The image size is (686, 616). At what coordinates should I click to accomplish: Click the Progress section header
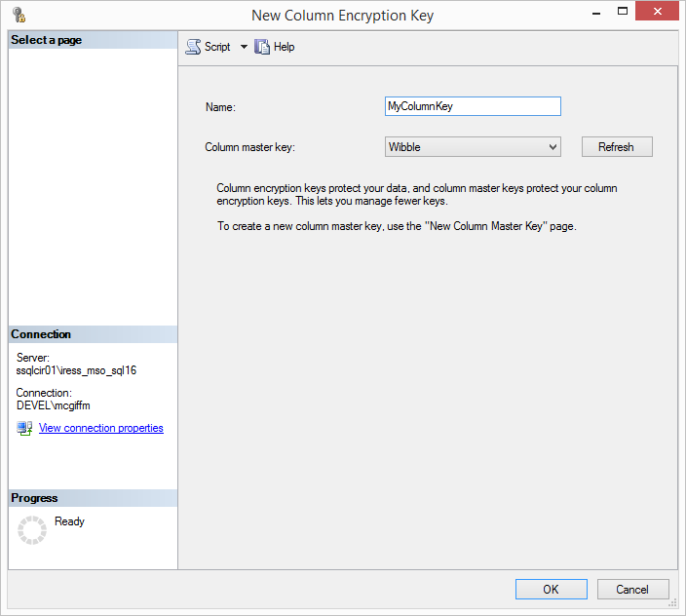click(x=35, y=498)
